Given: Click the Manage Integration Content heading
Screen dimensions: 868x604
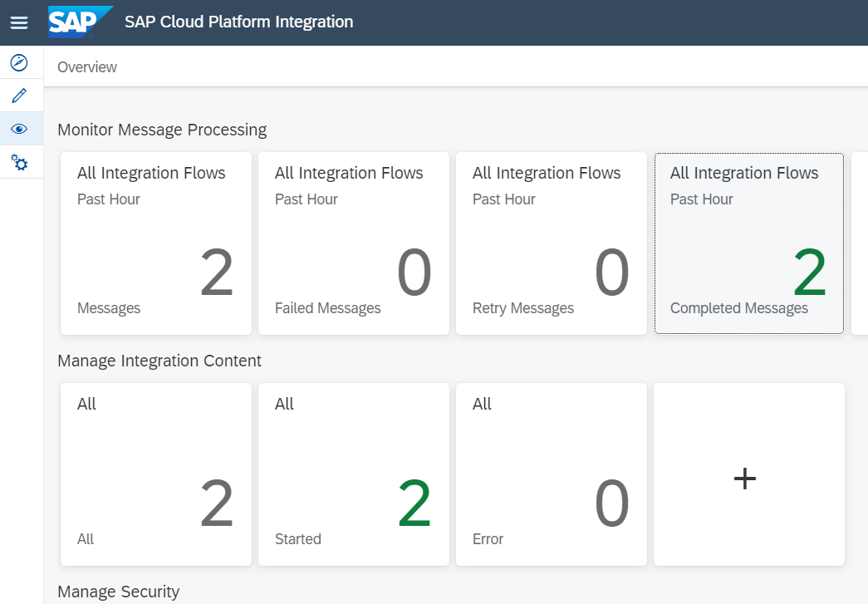Looking at the screenshot, I should tap(159, 361).
